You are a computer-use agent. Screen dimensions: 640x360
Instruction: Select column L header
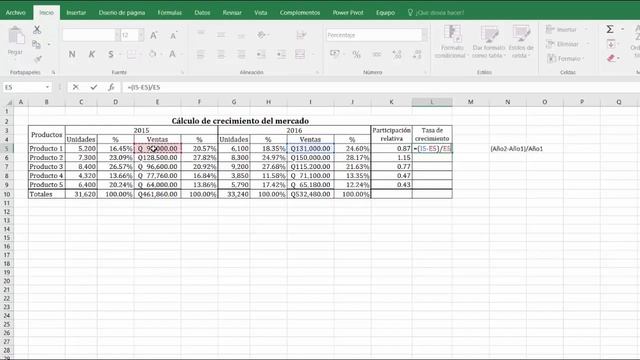pos(432,102)
